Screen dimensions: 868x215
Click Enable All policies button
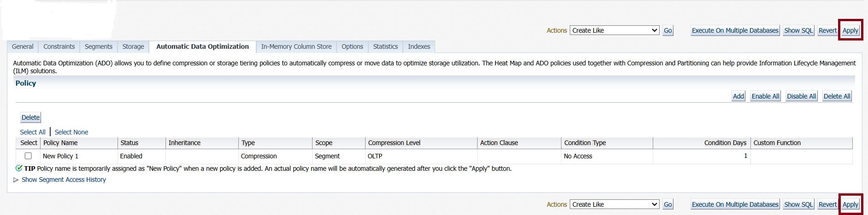[765, 96]
